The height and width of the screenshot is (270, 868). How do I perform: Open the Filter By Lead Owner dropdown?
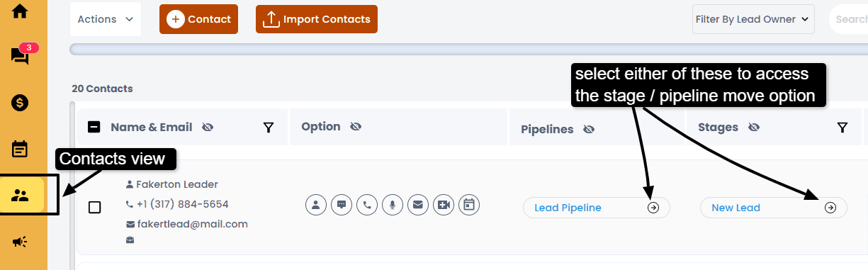[x=753, y=19]
